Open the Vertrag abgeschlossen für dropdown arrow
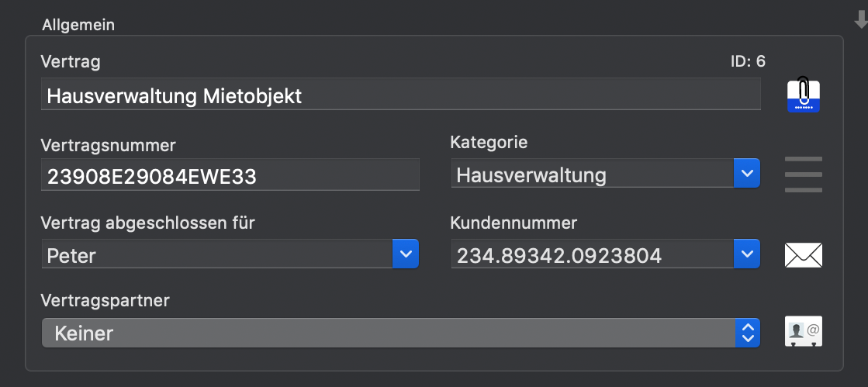The image size is (868, 387). pos(406,254)
